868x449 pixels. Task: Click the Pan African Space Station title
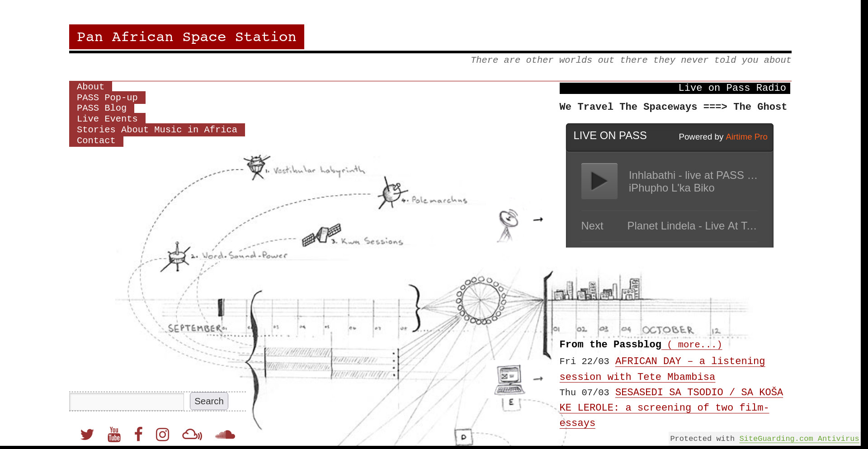[x=186, y=37]
